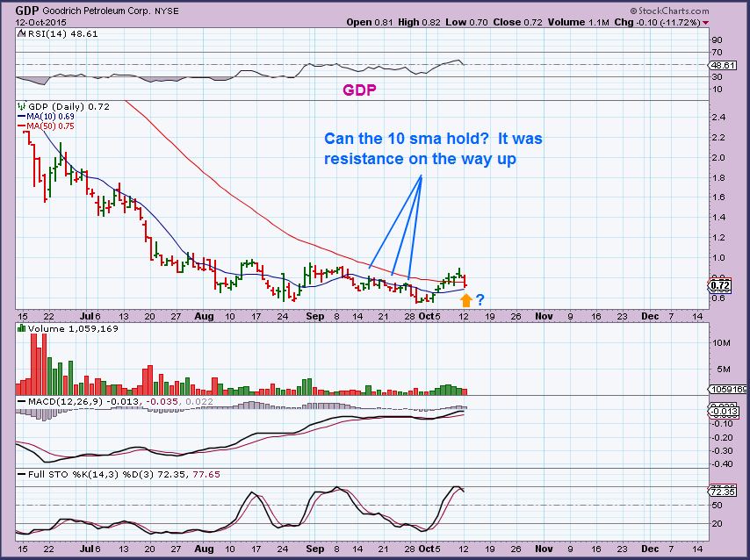This screenshot has height=560, width=750.
Task: Click the MA(50) 0.75 legend entry
Action: 46,126
